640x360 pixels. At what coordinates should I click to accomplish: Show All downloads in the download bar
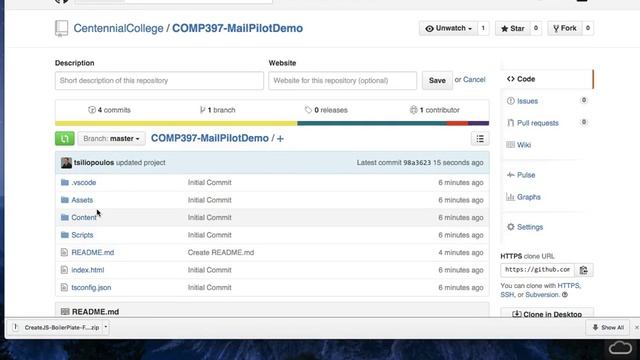point(608,327)
